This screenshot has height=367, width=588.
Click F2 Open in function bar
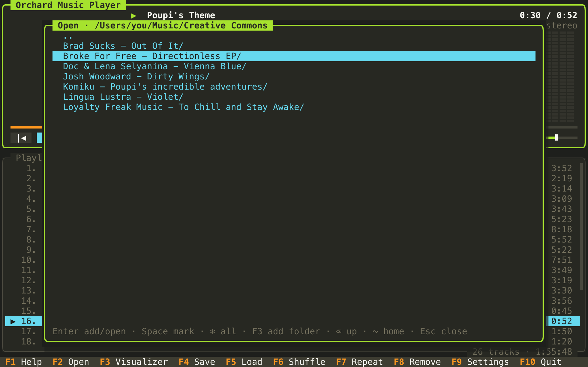tap(71, 362)
